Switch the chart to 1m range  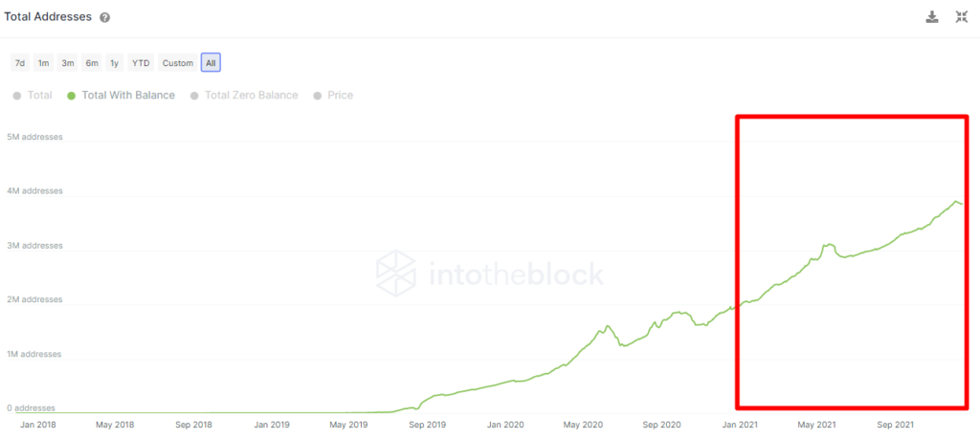pyautogui.click(x=43, y=63)
